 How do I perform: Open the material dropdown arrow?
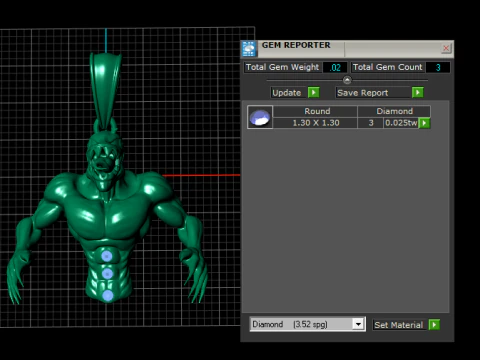pyautogui.click(x=358, y=324)
